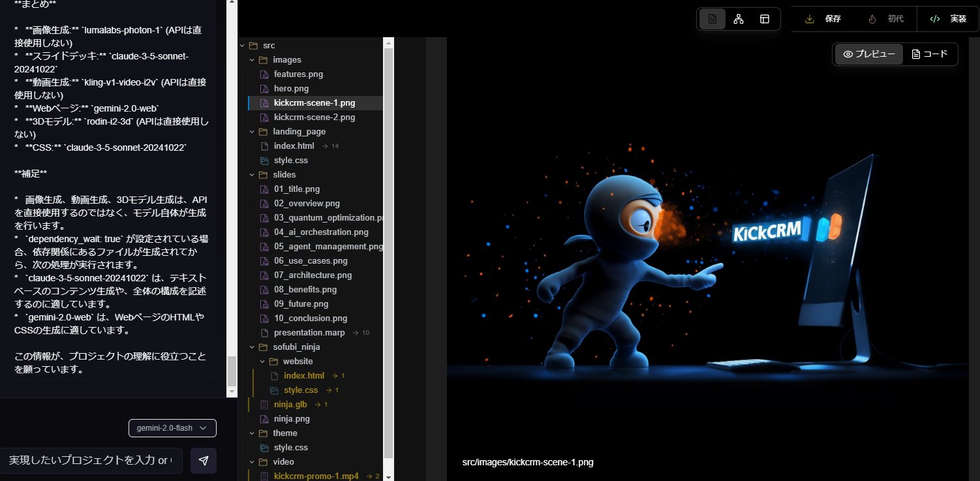Click the src/images/kickcrm-scene-1.png path caption
Image resolution: width=980 pixels, height=481 pixels.
(528, 462)
